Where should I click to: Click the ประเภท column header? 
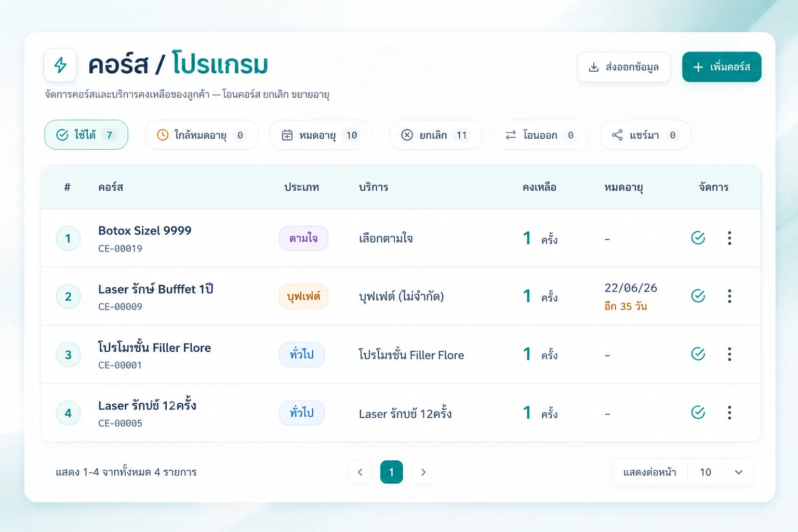(302, 187)
